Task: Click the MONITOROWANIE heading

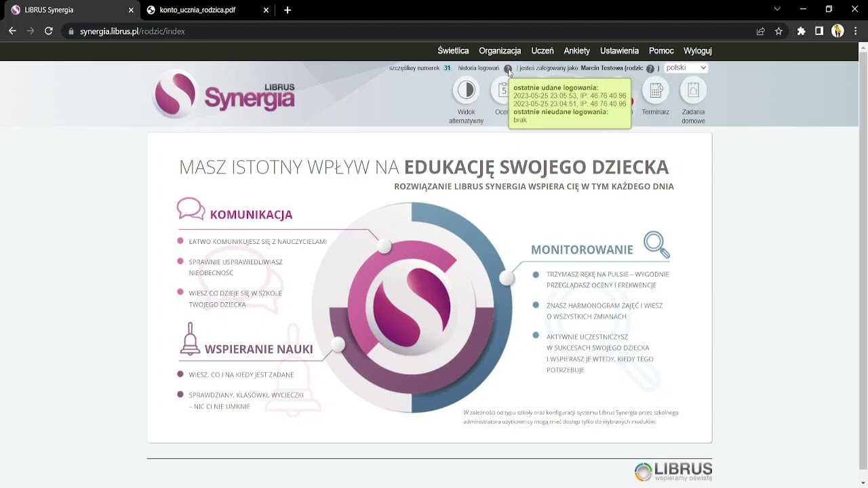Action: (582, 249)
